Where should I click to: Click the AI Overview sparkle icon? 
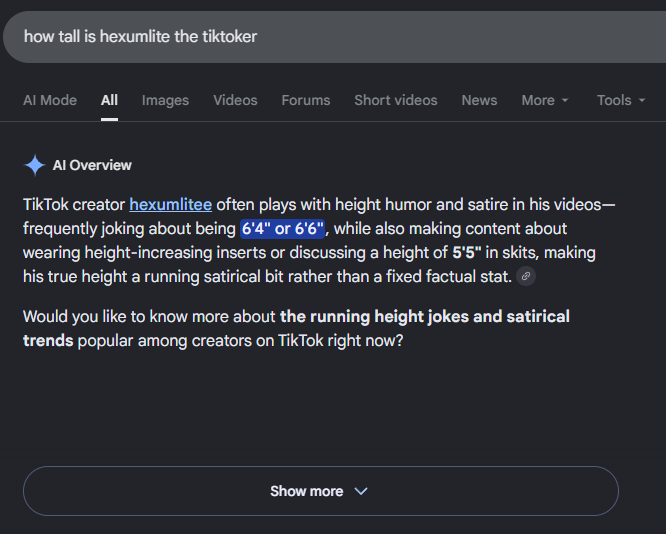pos(35,165)
